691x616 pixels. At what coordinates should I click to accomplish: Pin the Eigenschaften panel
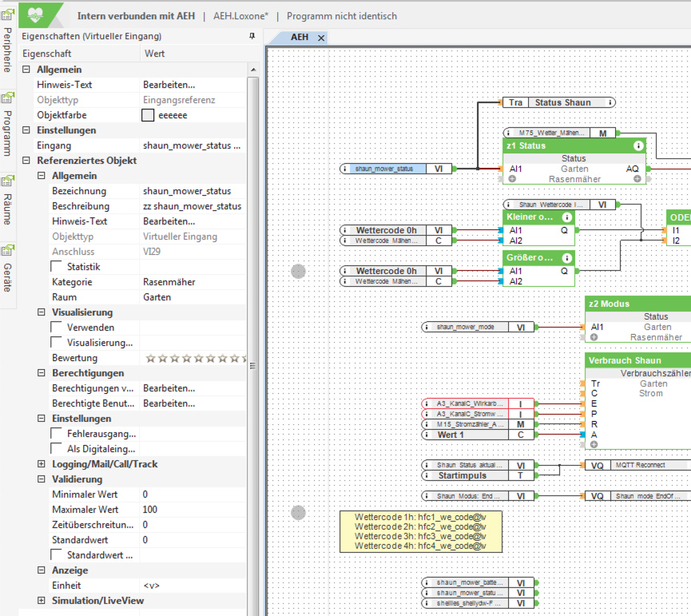tap(252, 36)
